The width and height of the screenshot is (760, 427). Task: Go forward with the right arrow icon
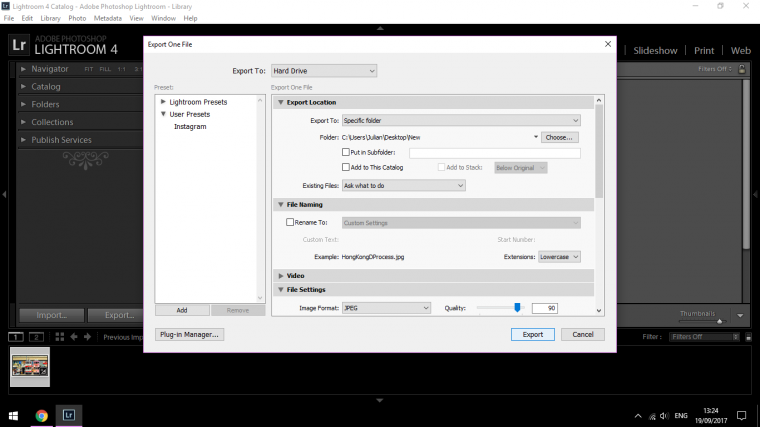tap(87, 337)
